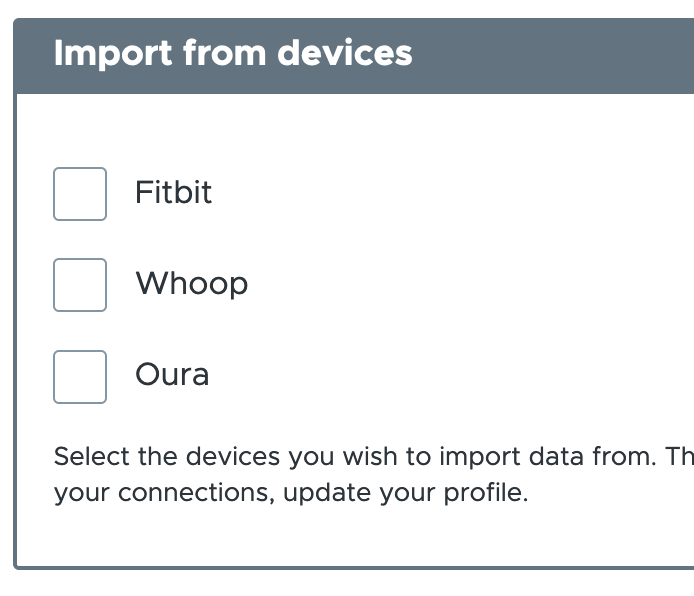The image size is (694, 596).
Task: Click blank row space right of Fitbit label
Action: click(451, 194)
